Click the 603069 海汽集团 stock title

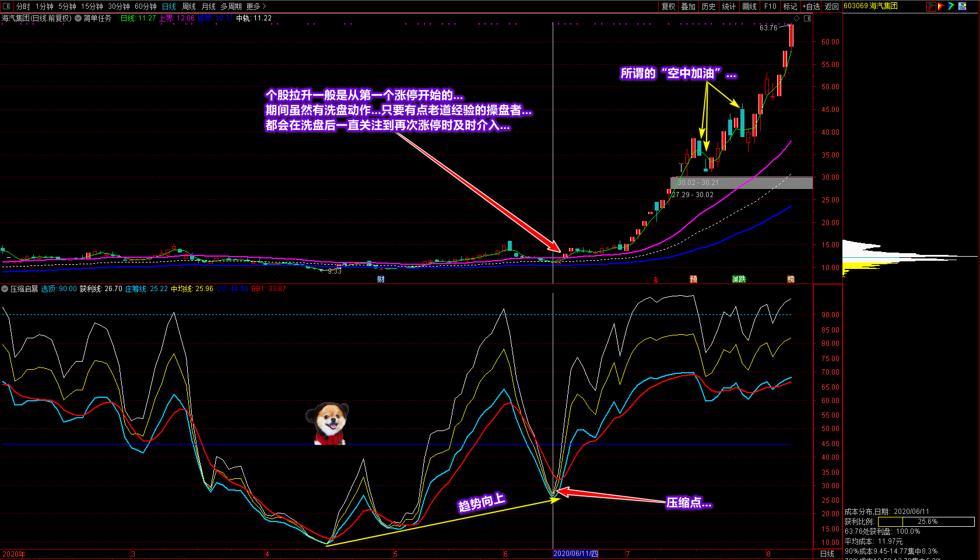click(870, 6)
